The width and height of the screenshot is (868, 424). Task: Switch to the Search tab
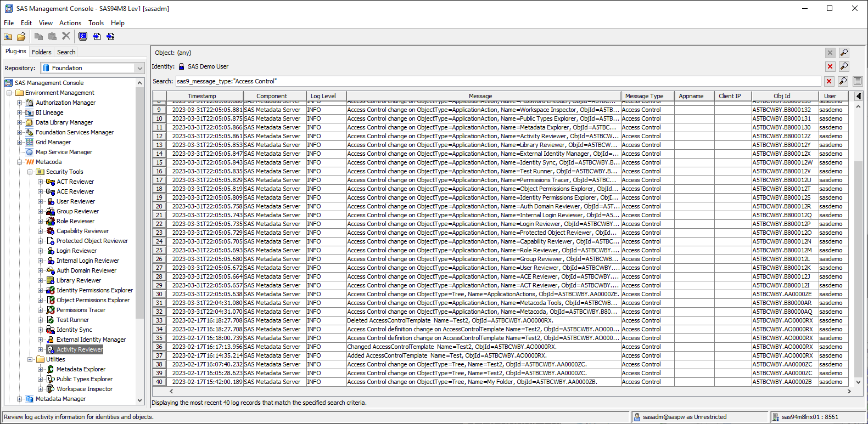click(x=66, y=52)
